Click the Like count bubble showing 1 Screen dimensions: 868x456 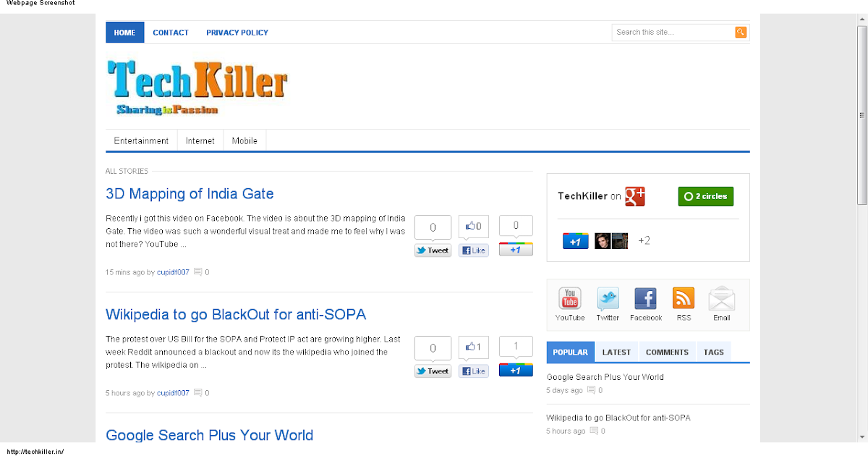click(x=474, y=348)
